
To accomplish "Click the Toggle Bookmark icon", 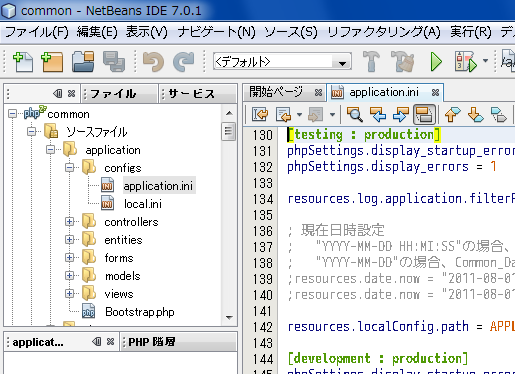I will coord(499,114).
